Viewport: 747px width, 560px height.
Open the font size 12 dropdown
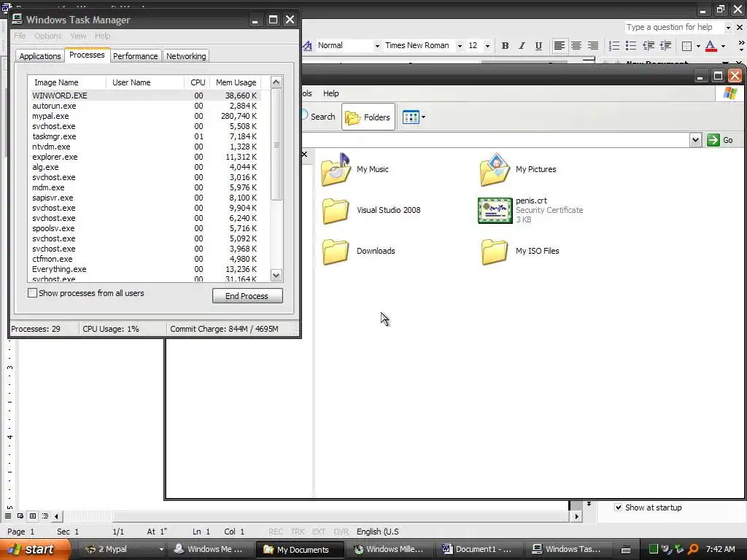[487, 46]
